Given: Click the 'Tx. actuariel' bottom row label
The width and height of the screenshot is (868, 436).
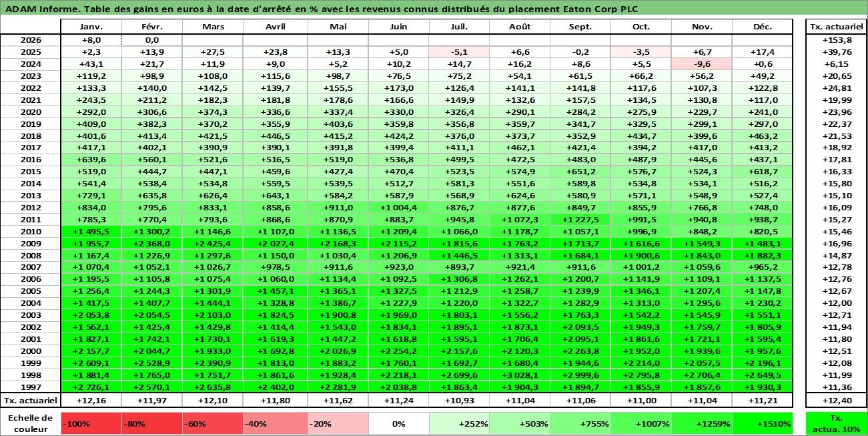Looking at the screenshot, I should pyautogui.click(x=30, y=401).
